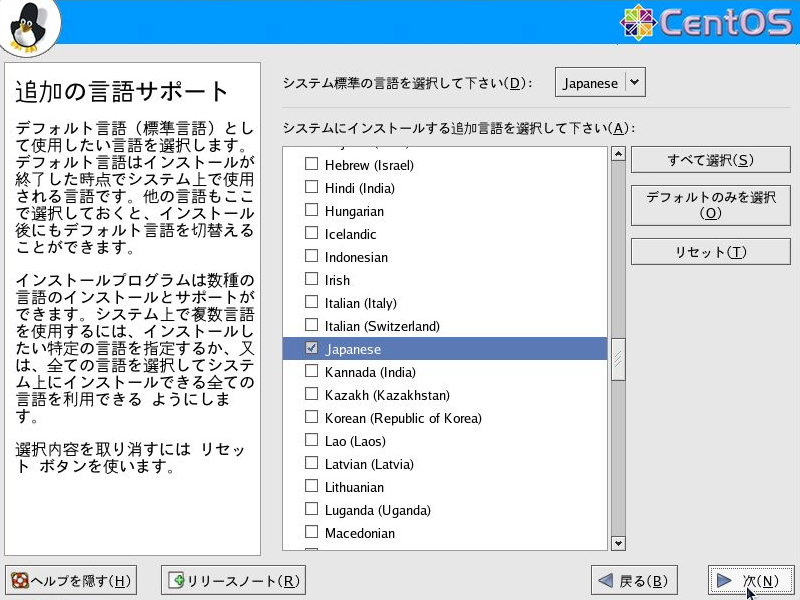Screen dimensions: 800x600
Task: Open the default language Japanese combo box
Action: tap(600, 82)
